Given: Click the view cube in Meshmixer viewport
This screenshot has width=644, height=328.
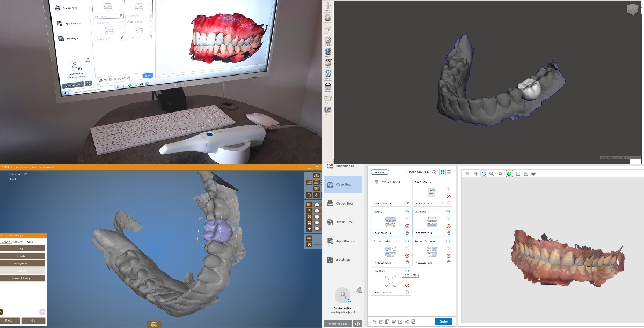Looking at the screenshot, I should (x=634, y=9).
